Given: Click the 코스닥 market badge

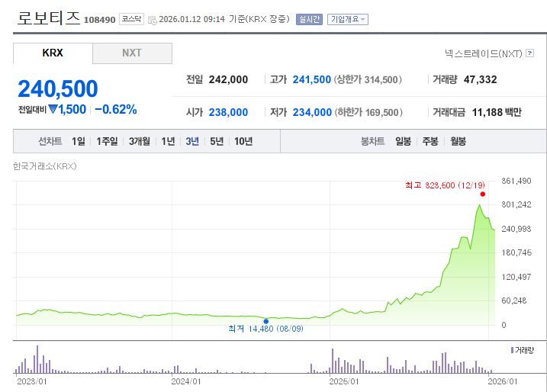Looking at the screenshot, I should [131, 19].
